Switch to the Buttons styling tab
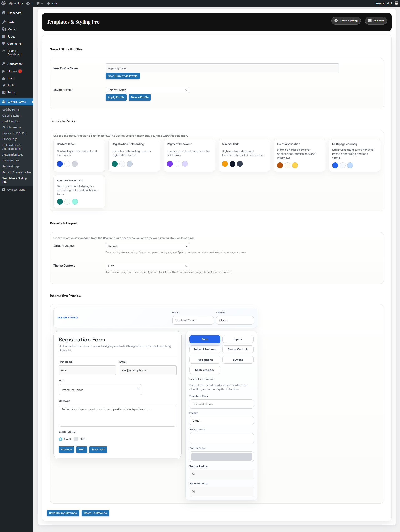The image size is (400, 532). coord(238,360)
